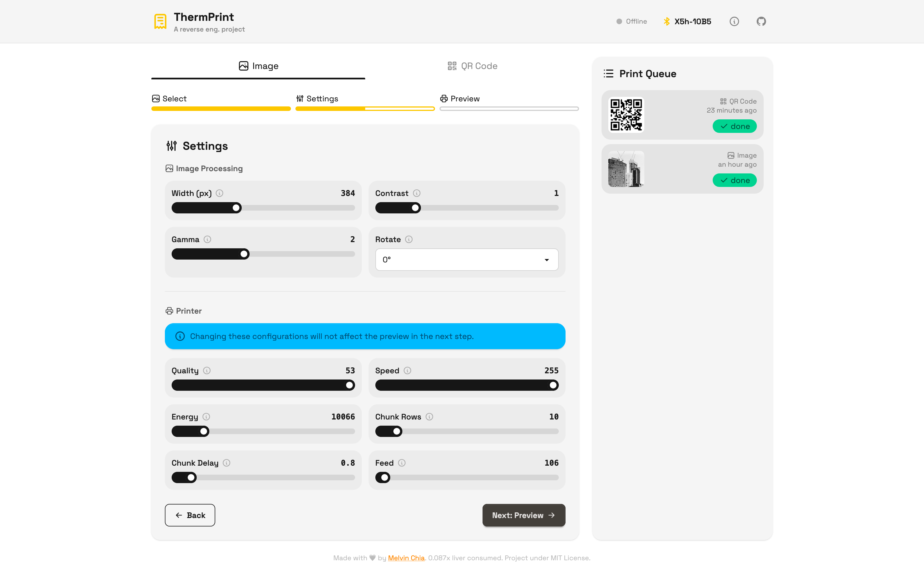Click the Chunk Rows info icon

click(x=429, y=417)
